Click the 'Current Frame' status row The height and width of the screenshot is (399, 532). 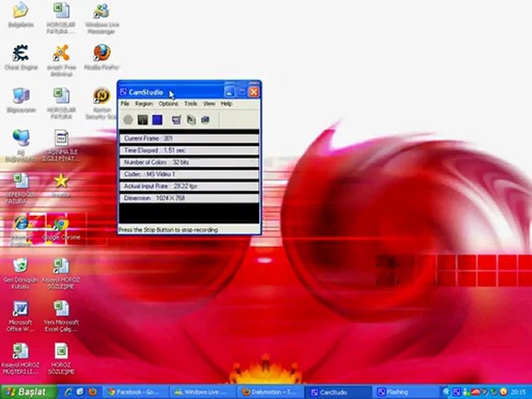(189, 139)
